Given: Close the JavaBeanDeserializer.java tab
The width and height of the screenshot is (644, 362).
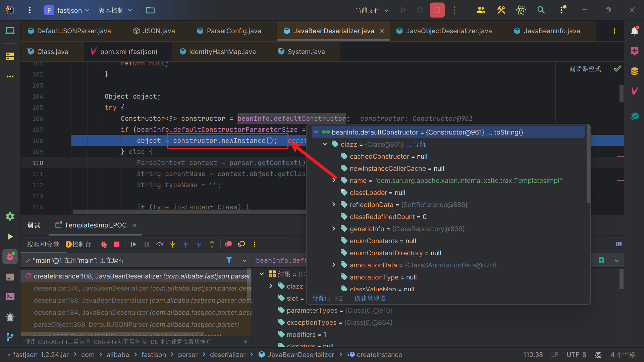Looking at the screenshot, I should [382, 31].
